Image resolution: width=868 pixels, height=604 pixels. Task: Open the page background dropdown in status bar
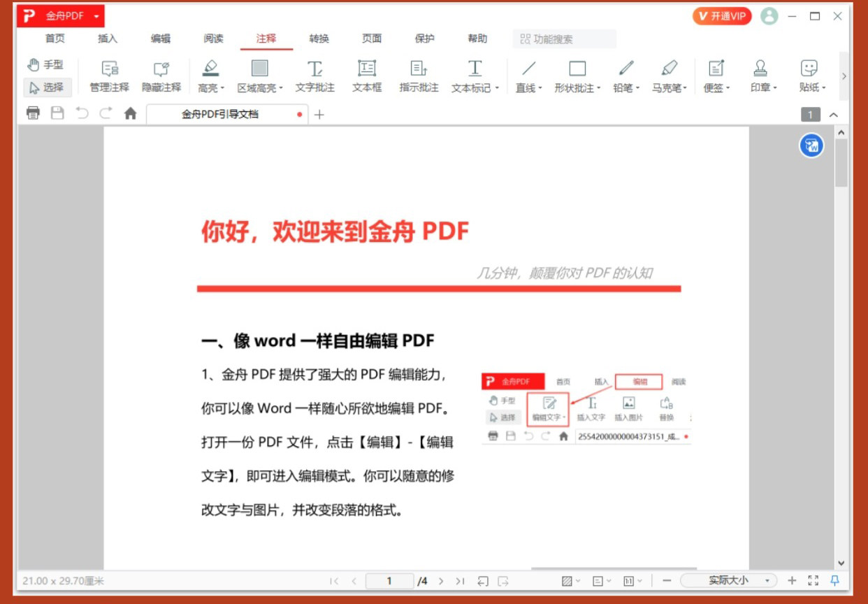click(571, 581)
